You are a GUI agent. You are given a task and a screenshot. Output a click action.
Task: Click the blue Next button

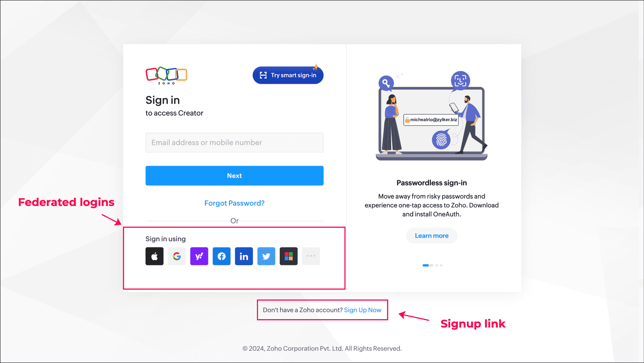[x=234, y=176]
